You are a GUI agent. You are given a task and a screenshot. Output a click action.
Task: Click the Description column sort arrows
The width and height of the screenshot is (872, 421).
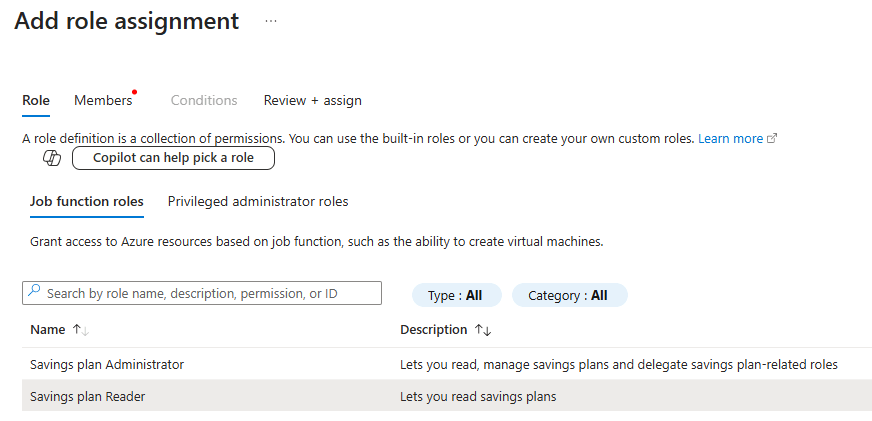click(483, 330)
